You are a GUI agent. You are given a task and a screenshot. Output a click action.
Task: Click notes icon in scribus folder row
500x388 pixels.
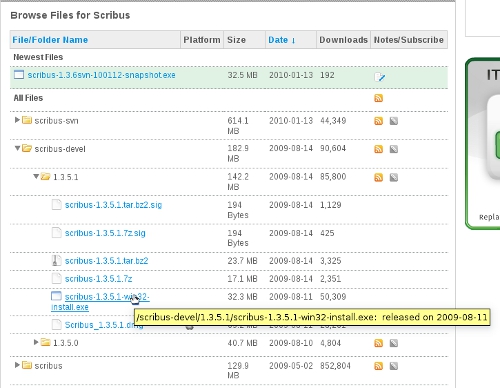coord(394,366)
